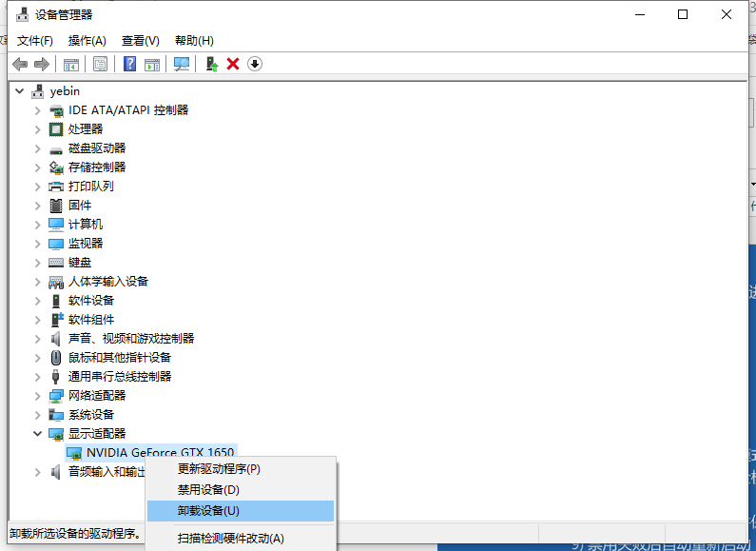Choose 禁用设备(D) from context menu
This screenshot has height=551, width=756.
point(240,490)
